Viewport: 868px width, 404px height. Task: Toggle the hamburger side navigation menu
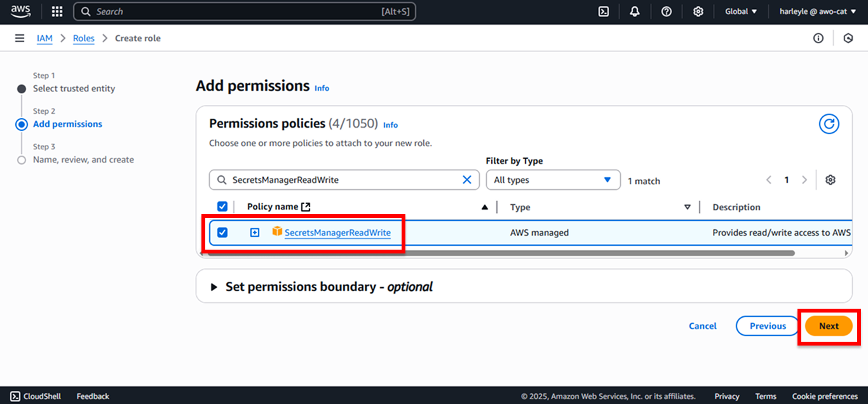point(20,38)
